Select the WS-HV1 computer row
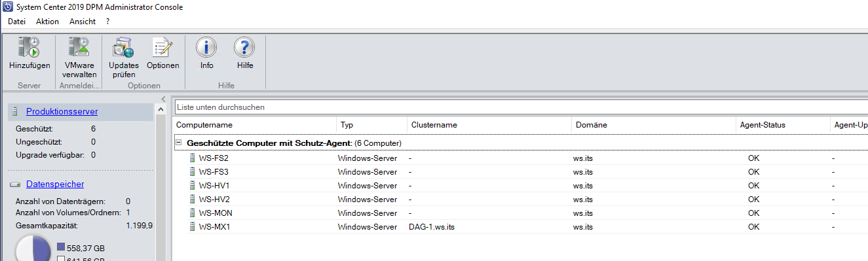The height and width of the screenshot is (261, 868). coord(521,186)
